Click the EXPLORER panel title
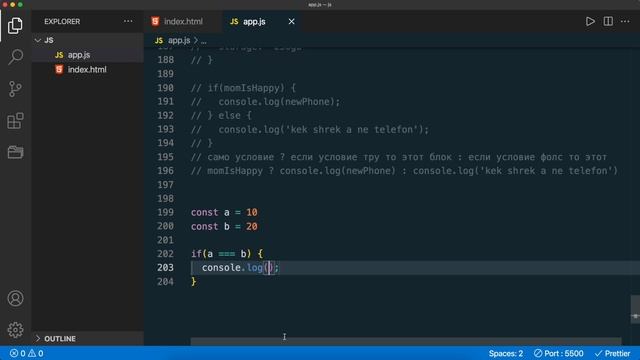 click(x=62, y=21)
